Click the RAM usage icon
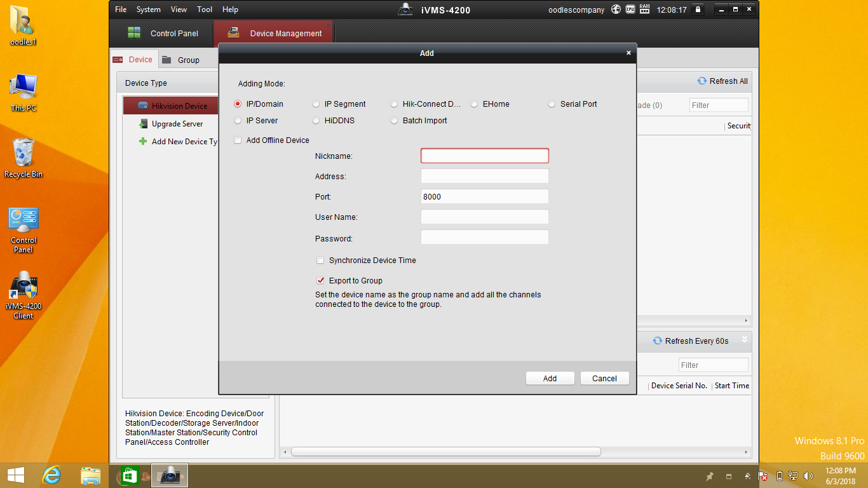Image resolution: width=868 pixels, height=488 pixels. coord(645,10)
